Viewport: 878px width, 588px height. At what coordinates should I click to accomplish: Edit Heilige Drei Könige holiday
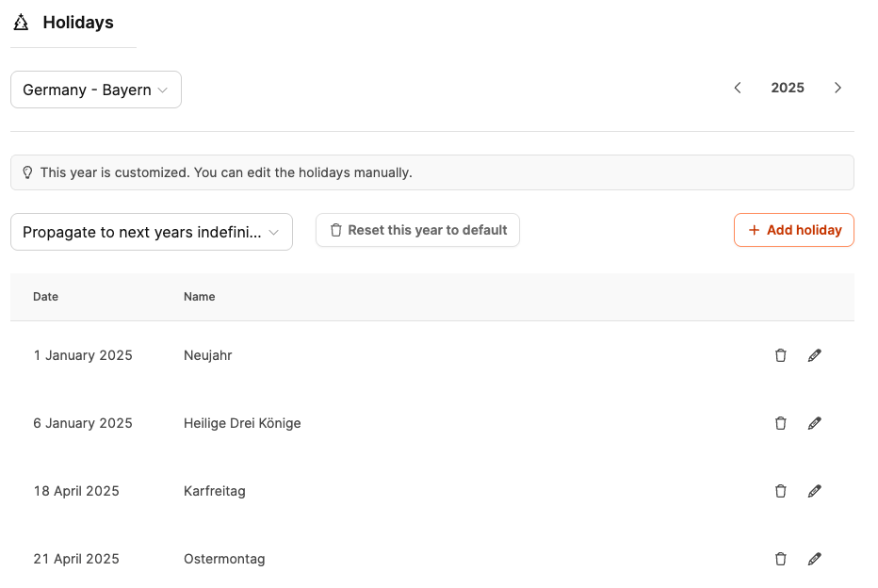[815, 423]
